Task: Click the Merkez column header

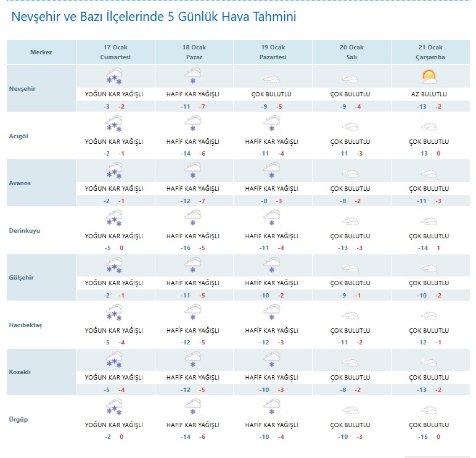Action: (x=41, y=52)
